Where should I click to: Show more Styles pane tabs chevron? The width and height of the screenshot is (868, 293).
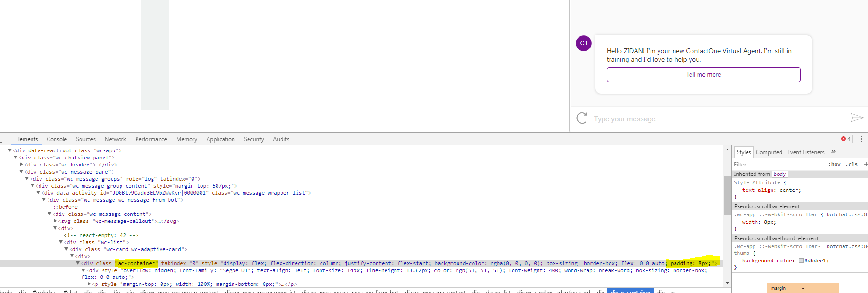[833, 151]
